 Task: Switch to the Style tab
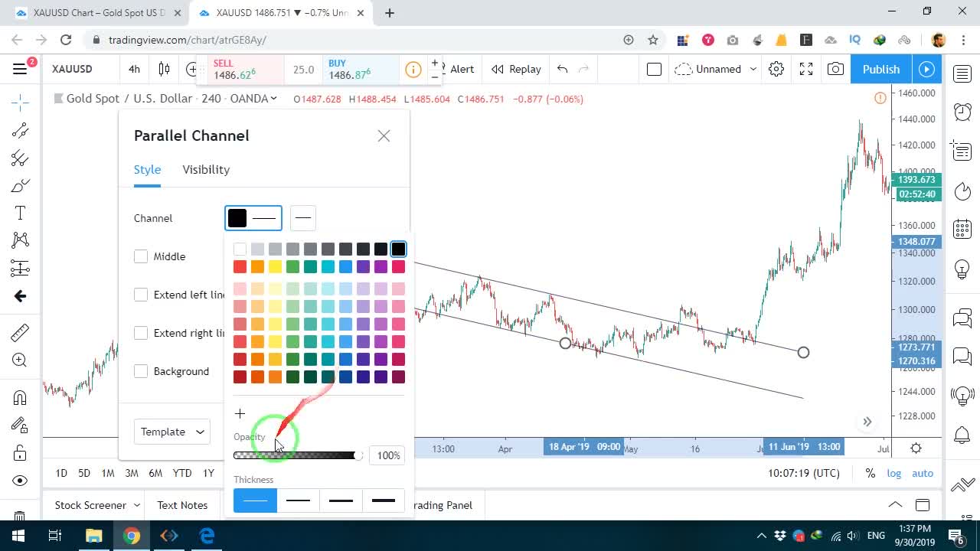coord(147,169)
